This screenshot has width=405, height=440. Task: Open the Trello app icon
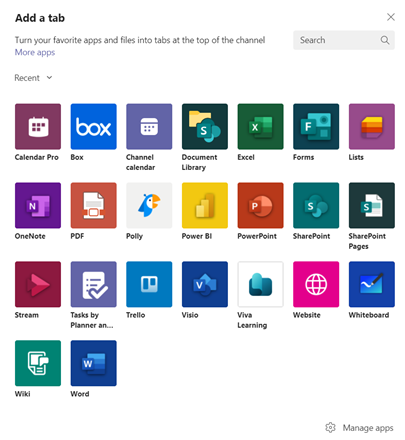coord(149,284)
